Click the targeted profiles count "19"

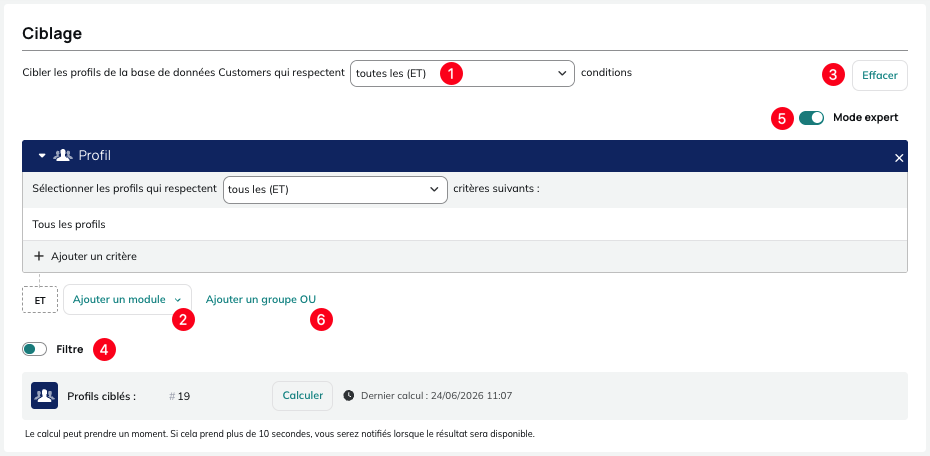[x=184, y=396]
